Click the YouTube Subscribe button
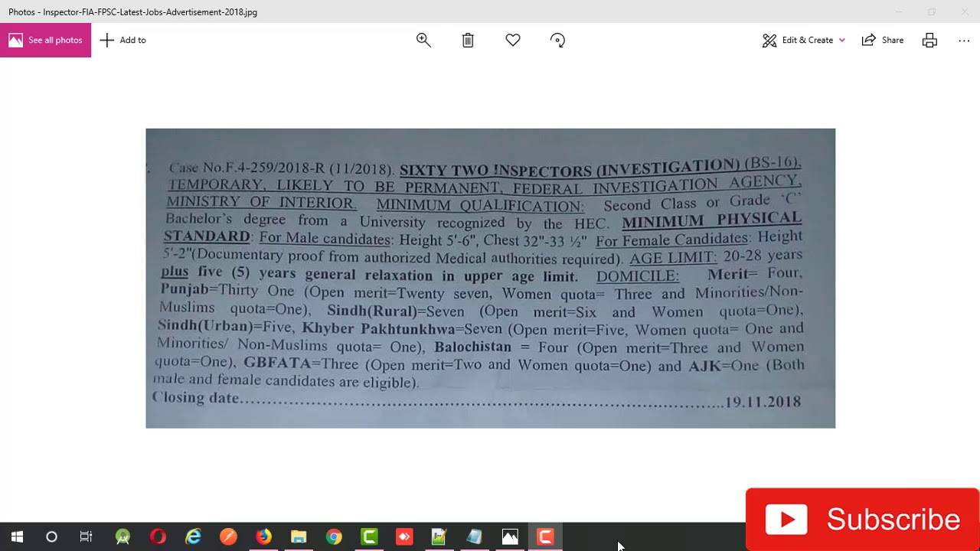 (x=862, y=520)
